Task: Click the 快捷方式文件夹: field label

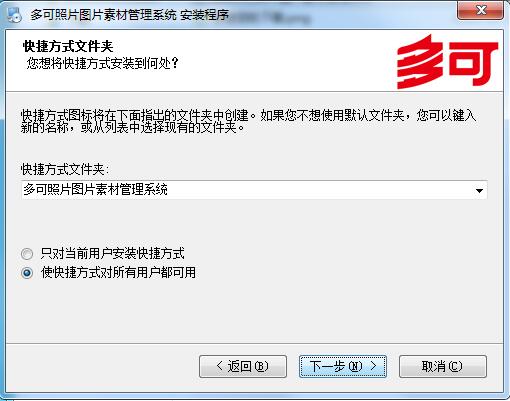Action: (65, 169)
